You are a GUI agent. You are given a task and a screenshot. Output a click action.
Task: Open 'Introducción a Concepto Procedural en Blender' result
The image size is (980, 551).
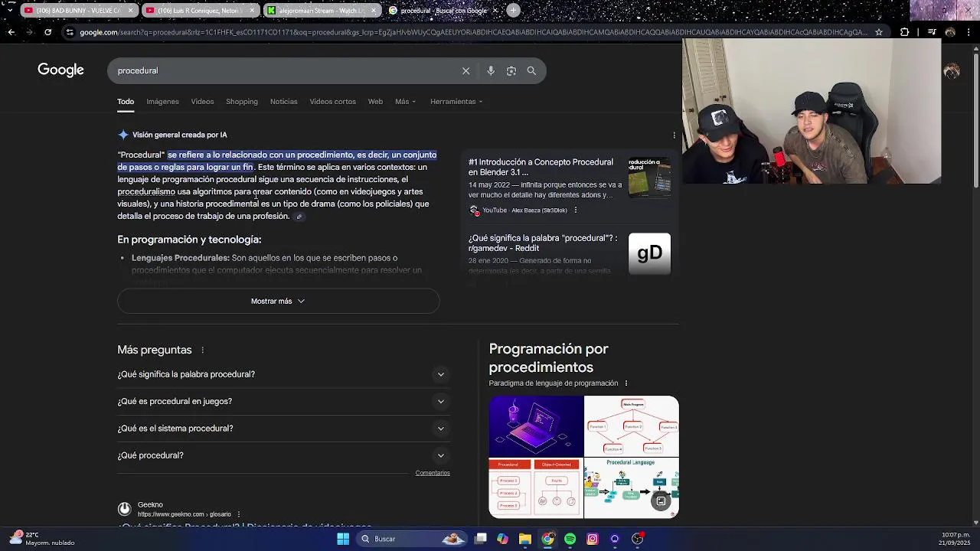click(541, 167)
